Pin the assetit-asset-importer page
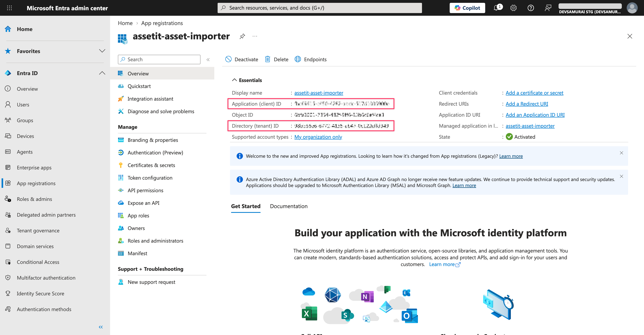 [242, 37]
